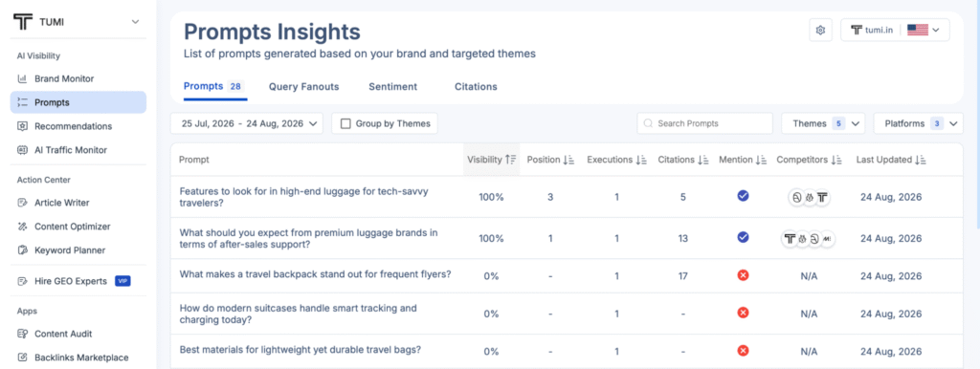Open the Themes filter dropdown
Image resolution: width=980 pixels, height=369 pixels.
click(823, 123)
